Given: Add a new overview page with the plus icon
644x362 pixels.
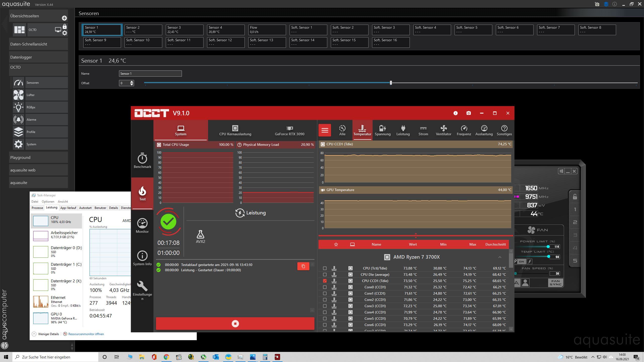Looking at the screenshot, I should point(64,18).
